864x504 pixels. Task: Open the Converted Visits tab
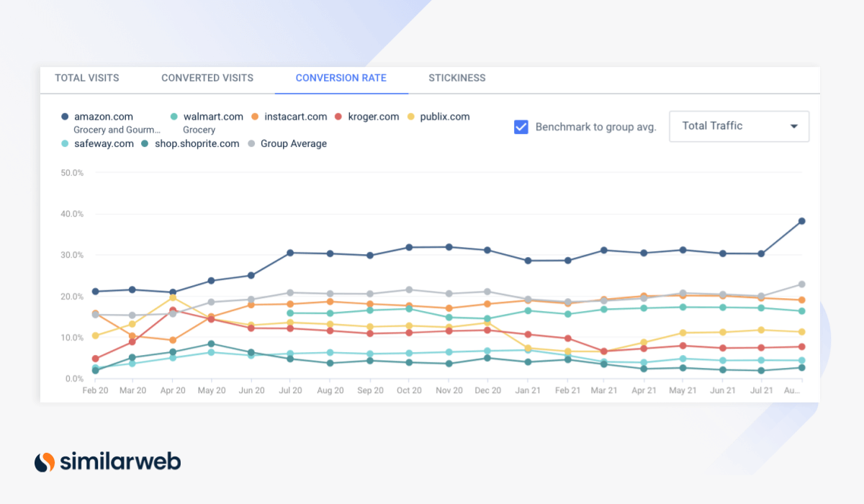point(207,78)
